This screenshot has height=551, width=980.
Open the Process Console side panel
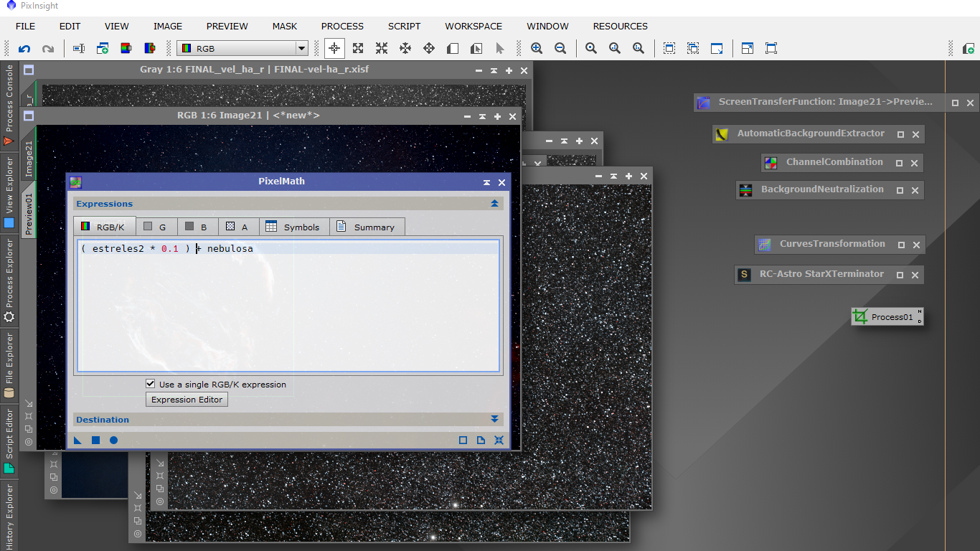pyautogui.click(x=9, y=105)
